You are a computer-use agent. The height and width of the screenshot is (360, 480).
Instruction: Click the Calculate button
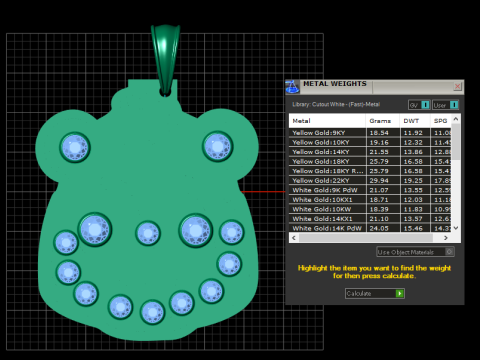pyautogui.click(x=375, y=293)
